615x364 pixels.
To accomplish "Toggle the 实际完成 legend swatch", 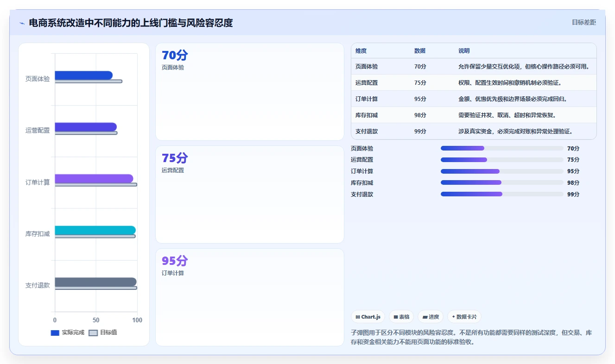I will (x=55, y=333).
